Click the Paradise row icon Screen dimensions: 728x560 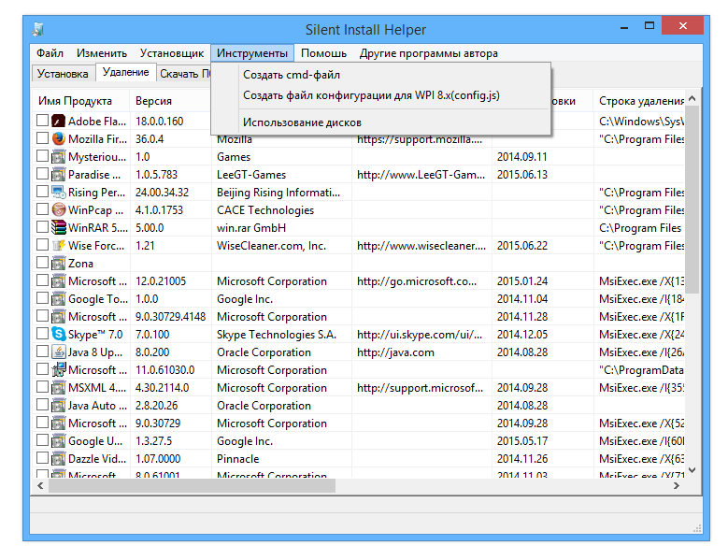click(x=58, y=175)
